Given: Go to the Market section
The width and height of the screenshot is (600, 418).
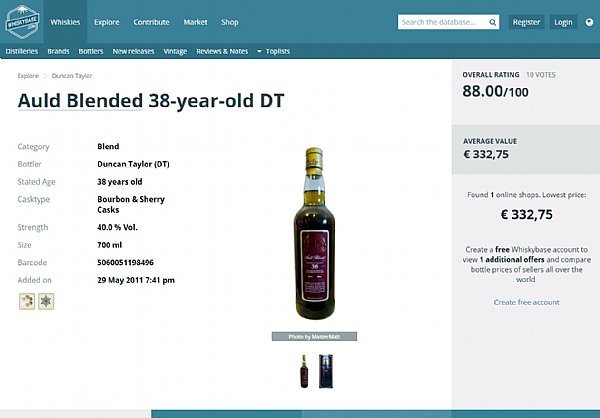Looking at the screenshot, I should 196,22.
